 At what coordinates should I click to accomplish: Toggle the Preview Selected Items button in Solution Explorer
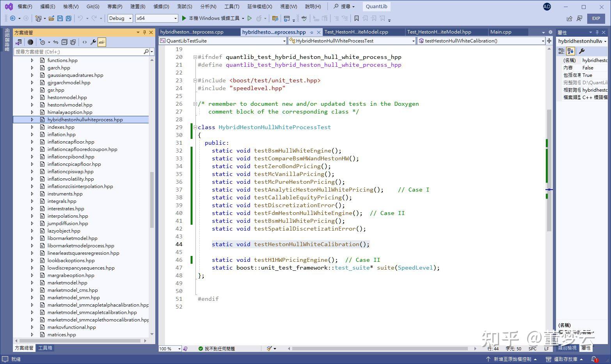click(x=101, y=42)
